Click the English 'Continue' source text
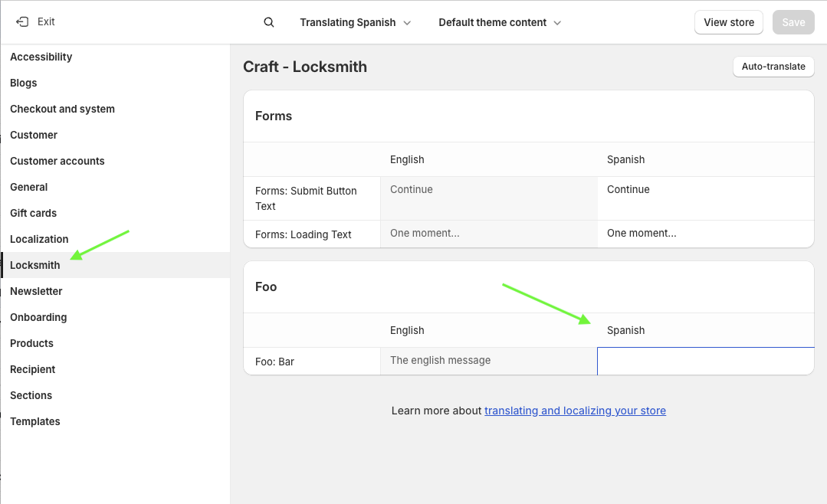827x504 pixels. coord(412,189)
